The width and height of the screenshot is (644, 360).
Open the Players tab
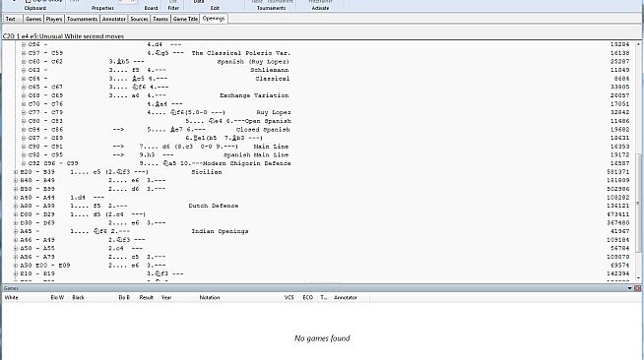point(54,19)
